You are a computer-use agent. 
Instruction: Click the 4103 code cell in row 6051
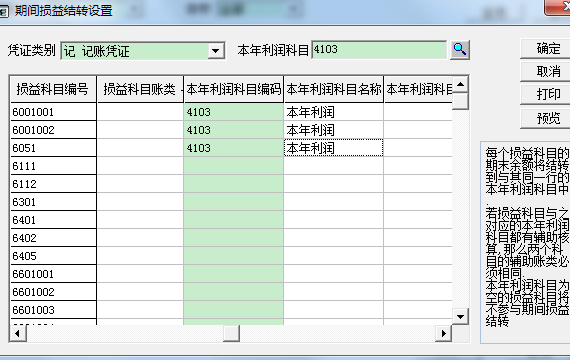(234, 148)
